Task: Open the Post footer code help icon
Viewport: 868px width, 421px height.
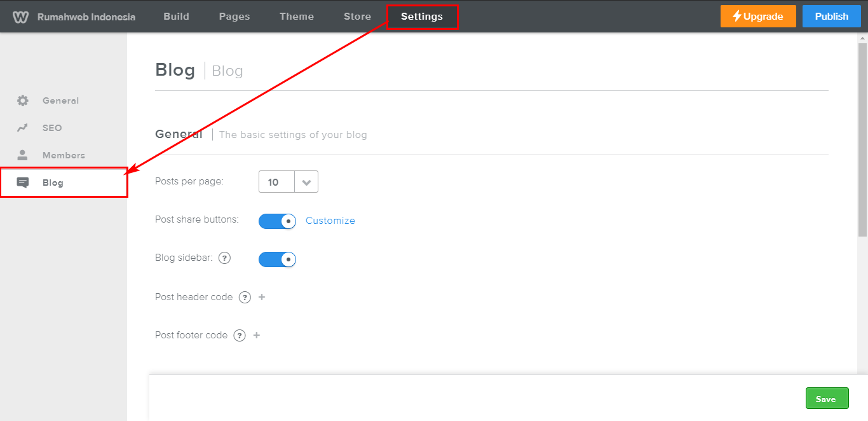Action: [x=240, y=335]
